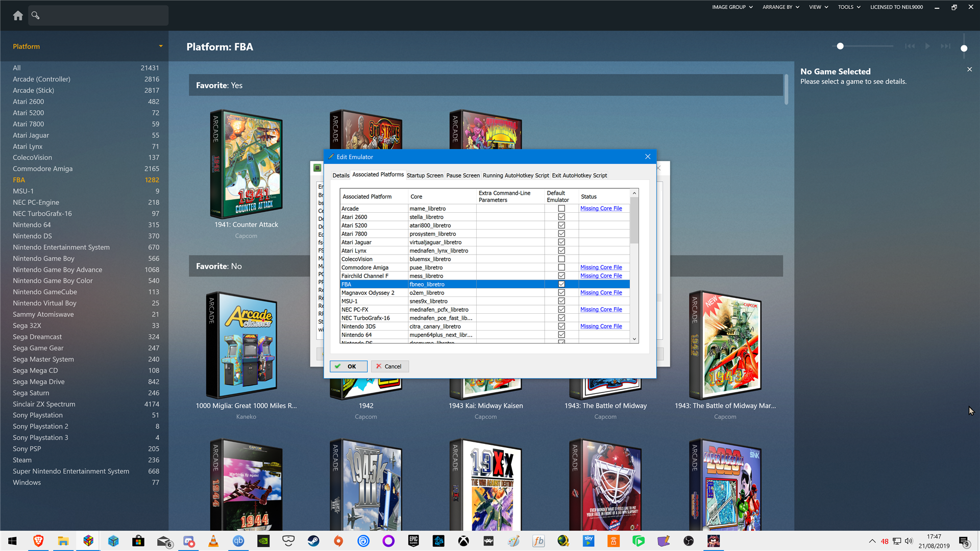Viewport: 980px width, 551px height.
Task: Adjust the image size slider handle
Action: pyautogui.click(x=840, y=46)
